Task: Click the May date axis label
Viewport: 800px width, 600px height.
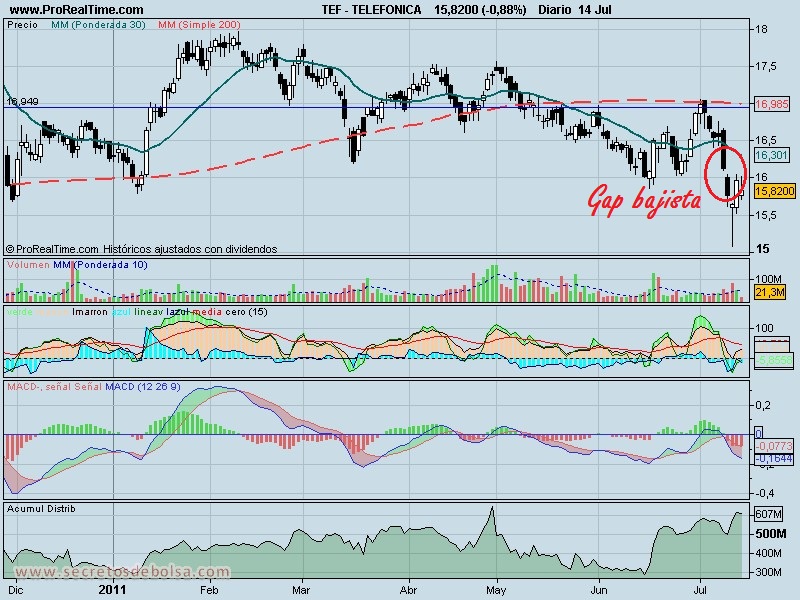Action: coord(496,590)
